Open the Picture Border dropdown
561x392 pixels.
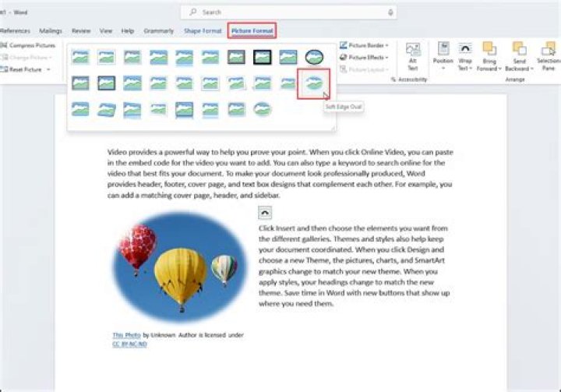tap(364, 45)
